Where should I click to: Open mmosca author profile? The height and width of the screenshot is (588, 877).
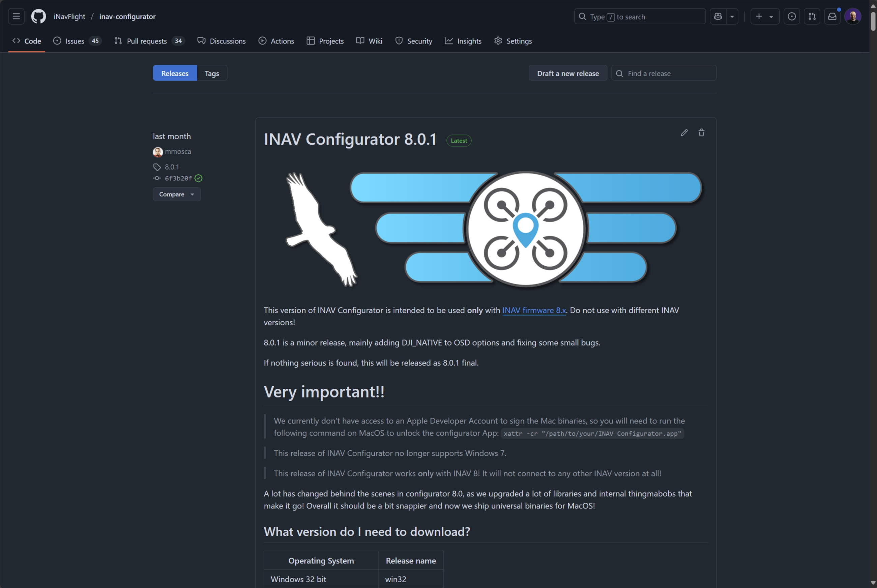(178, 151)
